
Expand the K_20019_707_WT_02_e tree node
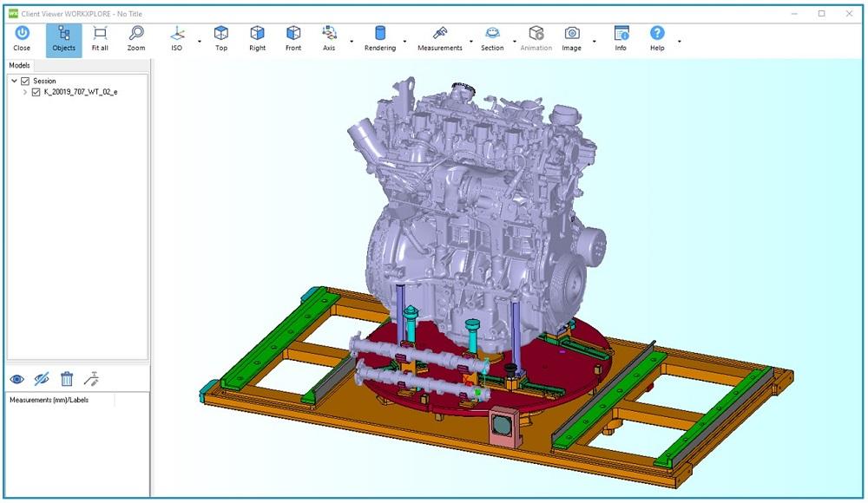[x=25, y=93]
